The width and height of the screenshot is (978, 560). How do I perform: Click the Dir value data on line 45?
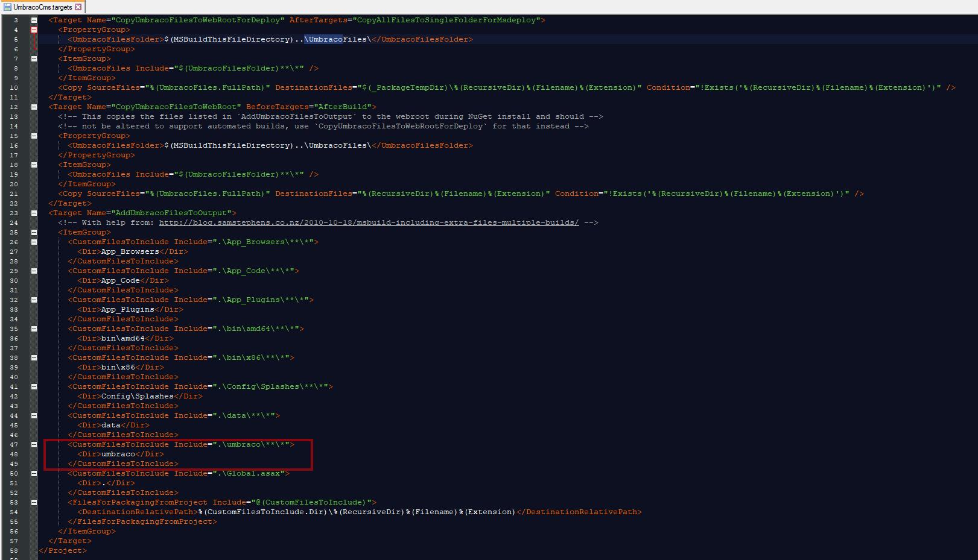(111, 425)
